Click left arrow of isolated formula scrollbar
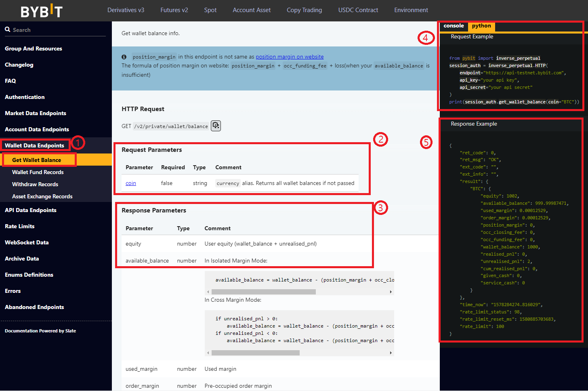This screenshot has height=391, width=588. click(208, 292)
